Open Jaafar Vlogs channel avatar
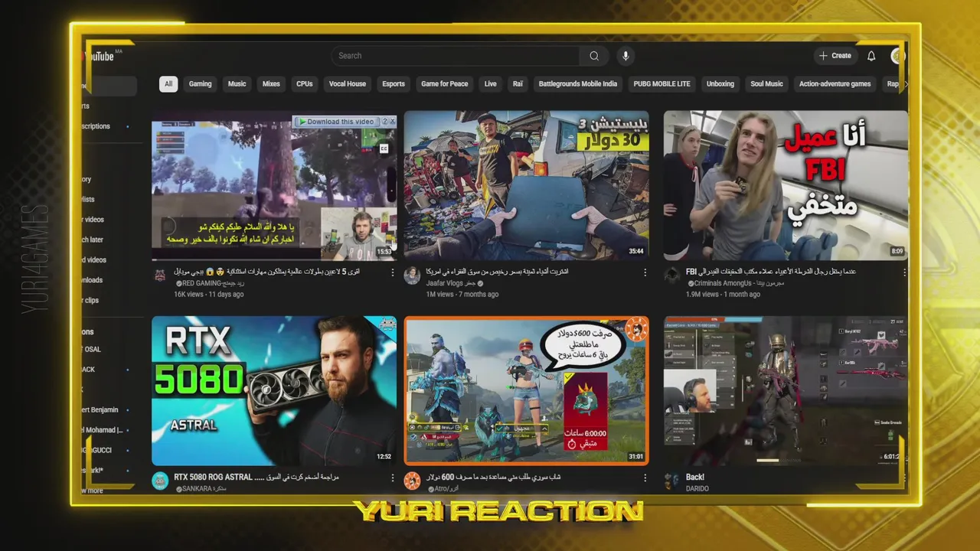980x551 pixels. [412, 275]
